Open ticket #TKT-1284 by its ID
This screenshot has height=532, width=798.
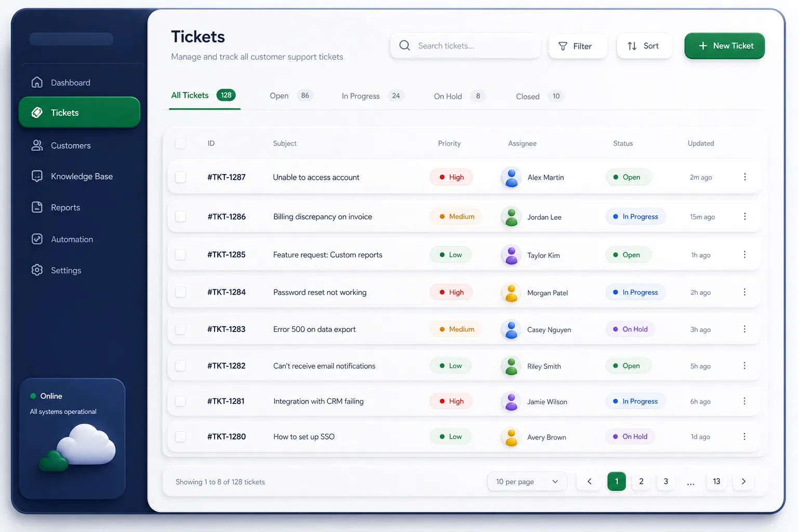click(x=227, y=292)
